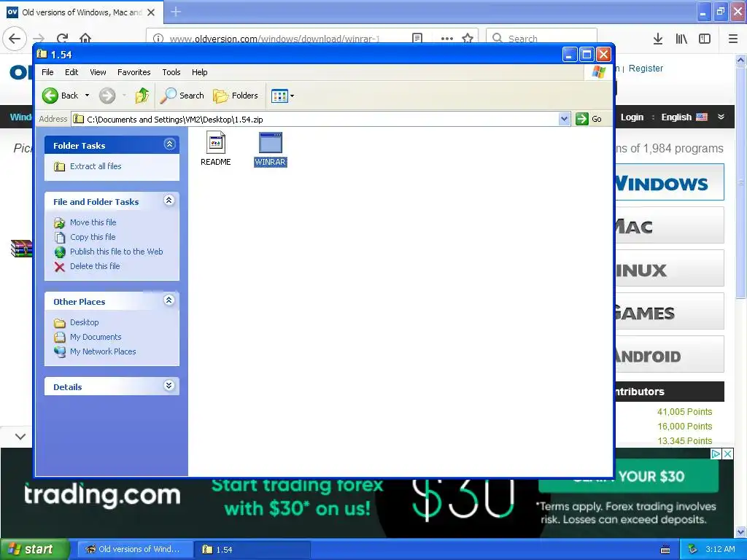Screen dimensions: 747x560
Task: Click the 1.54 taskbar button
Action: (x=252, y=549)
